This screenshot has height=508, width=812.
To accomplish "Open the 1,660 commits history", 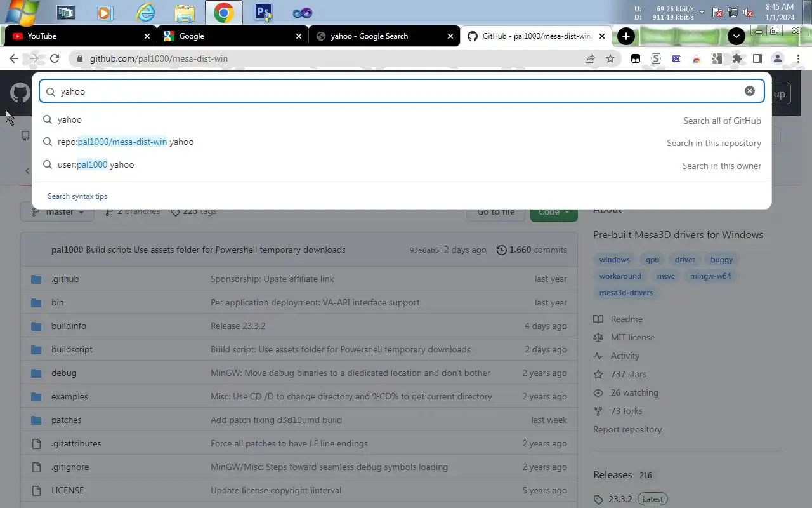I will (532, 250).
